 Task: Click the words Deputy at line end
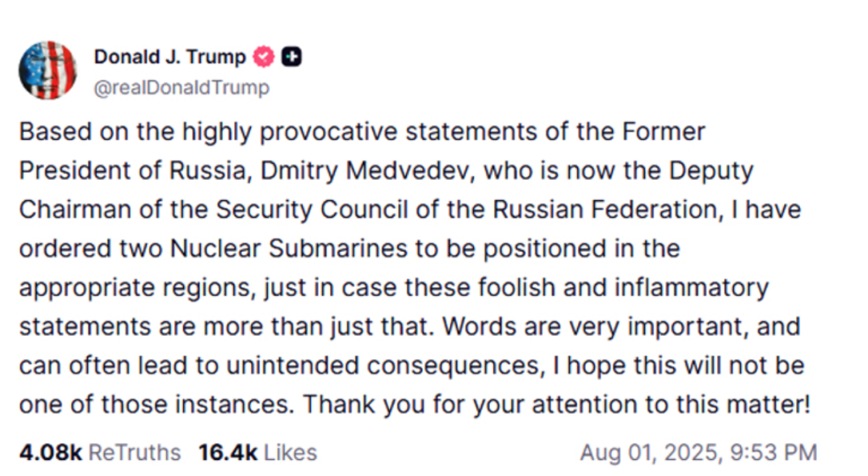[711, 171]
